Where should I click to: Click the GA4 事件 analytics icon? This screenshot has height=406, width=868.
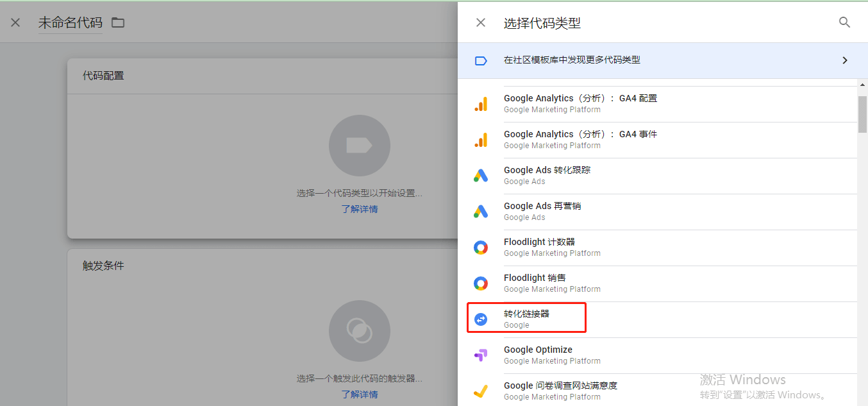pos(481,140)
